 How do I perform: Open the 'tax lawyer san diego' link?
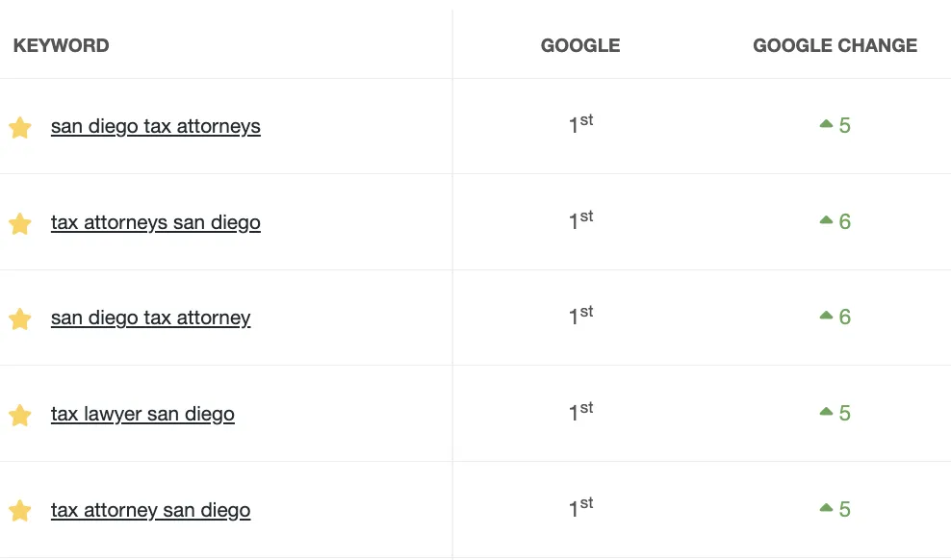tap(142, 414)
